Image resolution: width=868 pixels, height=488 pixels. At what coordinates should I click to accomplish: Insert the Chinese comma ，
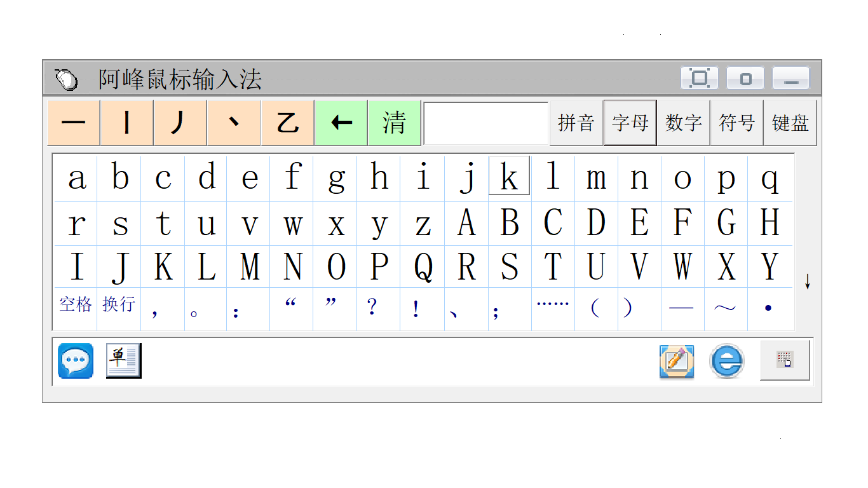163,309
